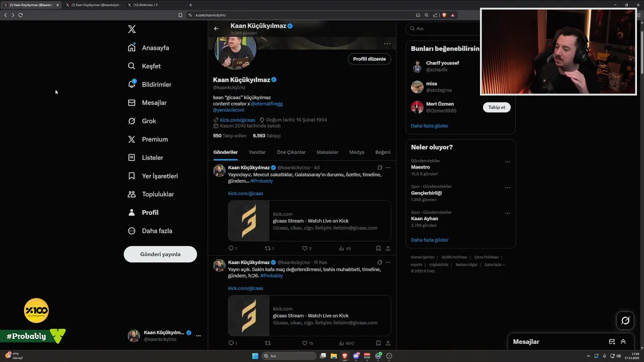This screenshot has height=362, width=644.
Task: Reload the page in browser toolbar
Action: tap(21, 15)
